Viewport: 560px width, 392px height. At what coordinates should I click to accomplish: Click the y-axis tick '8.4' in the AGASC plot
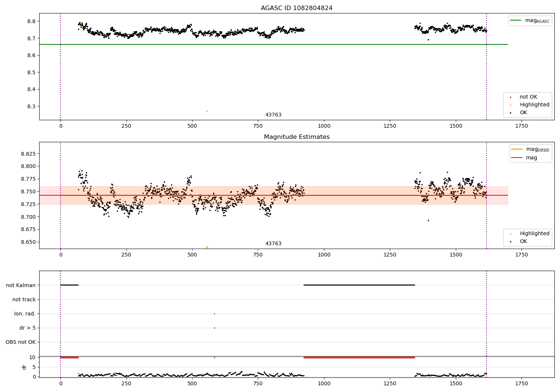(31, 89)
